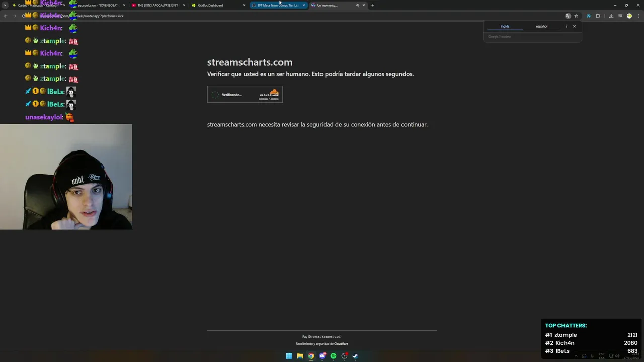
Task: Open File Explorer from the taskbar
Action: (x=300, y=356)
